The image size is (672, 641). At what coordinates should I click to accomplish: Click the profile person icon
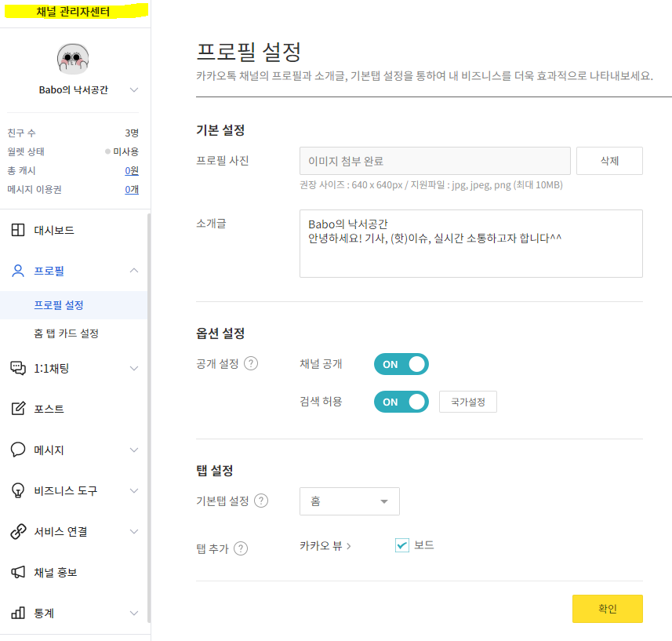(x=18, y=271)
